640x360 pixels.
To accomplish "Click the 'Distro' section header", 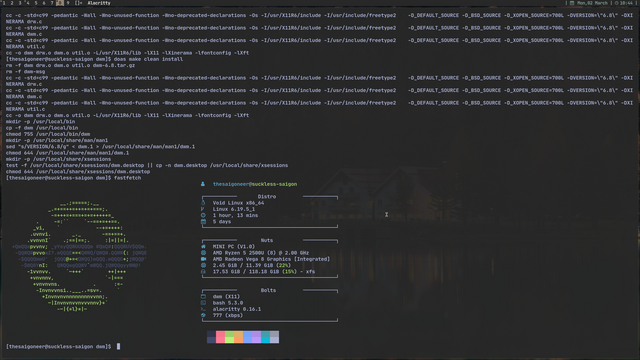I will (x=267, y=197).
